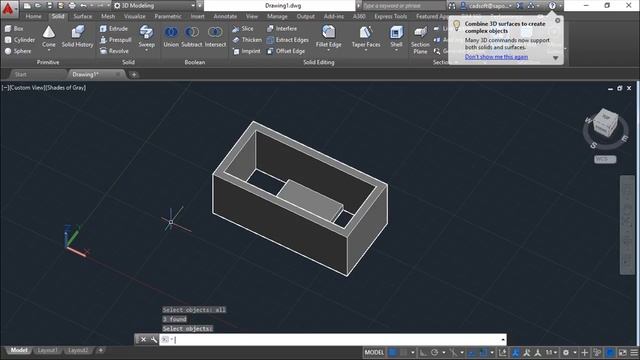Select the Box primitive tool
The width and height of the screenshot is (640, 360).
[x=14, y=29]
